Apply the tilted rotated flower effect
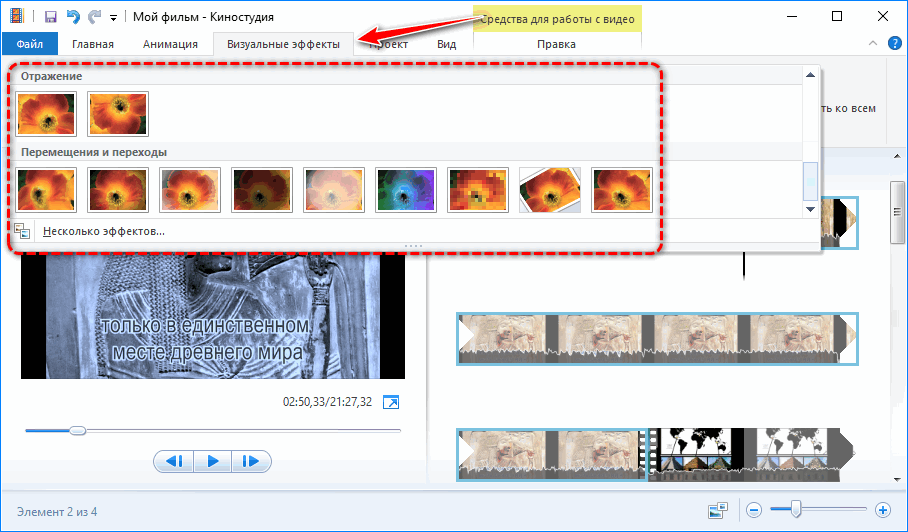The height and width of the screenshot is (532, 908). [550, 190]
